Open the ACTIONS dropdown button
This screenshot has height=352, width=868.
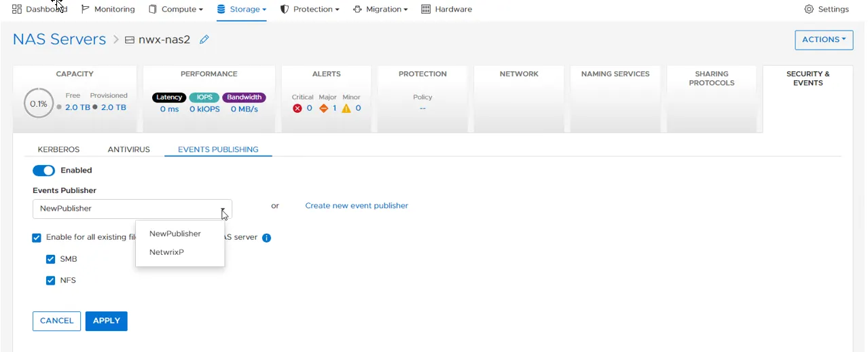[x=824, y=40]
